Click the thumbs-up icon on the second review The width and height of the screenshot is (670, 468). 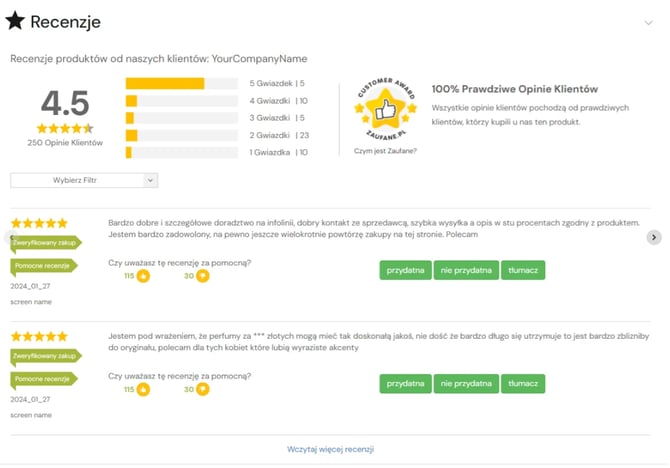point(143,389)
